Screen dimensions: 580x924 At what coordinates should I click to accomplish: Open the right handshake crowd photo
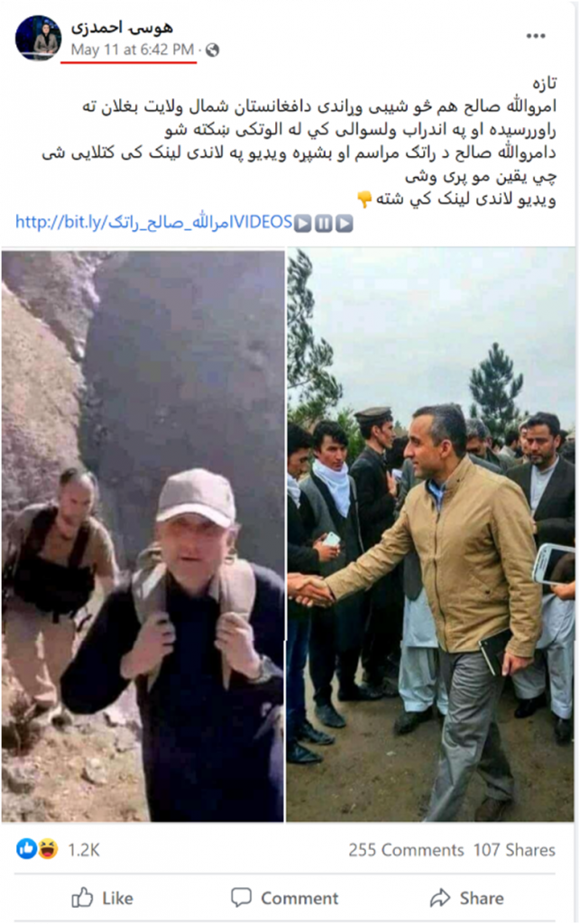430,535
